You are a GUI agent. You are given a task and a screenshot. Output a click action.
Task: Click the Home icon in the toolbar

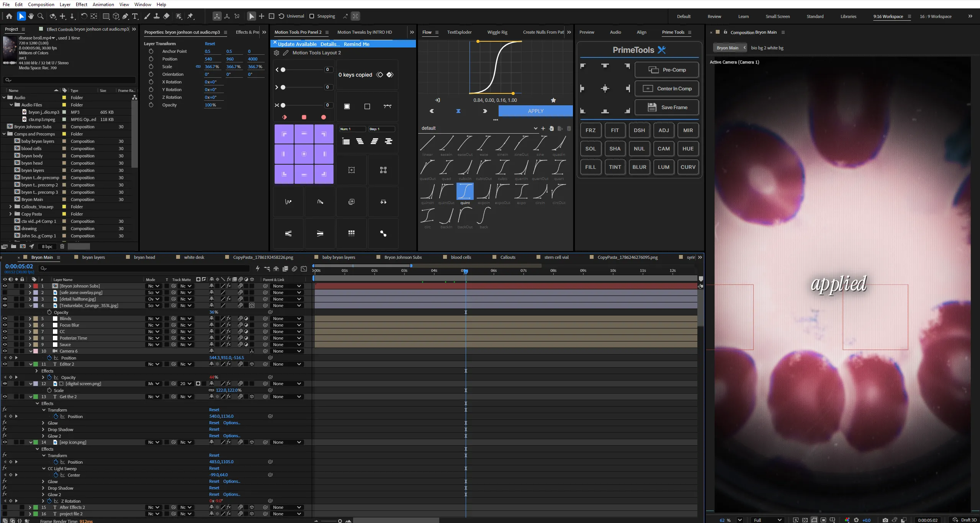[x=9, y=16]
